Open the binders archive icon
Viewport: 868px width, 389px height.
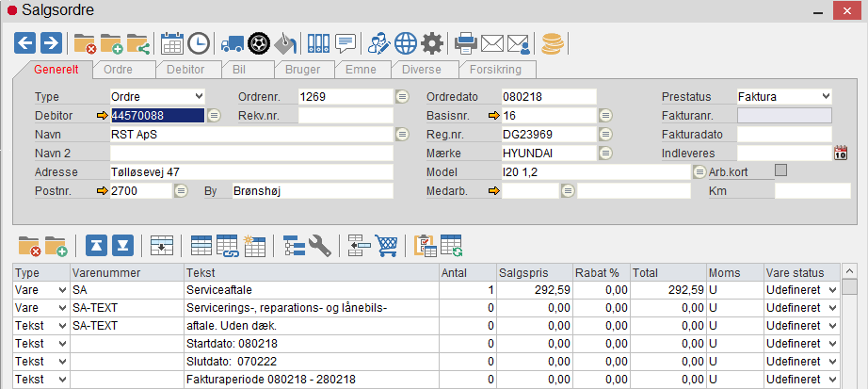point(318,42)
